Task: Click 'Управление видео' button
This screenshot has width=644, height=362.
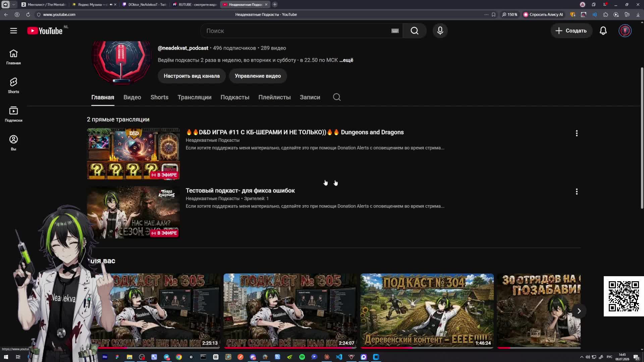Action: point(258,76)
